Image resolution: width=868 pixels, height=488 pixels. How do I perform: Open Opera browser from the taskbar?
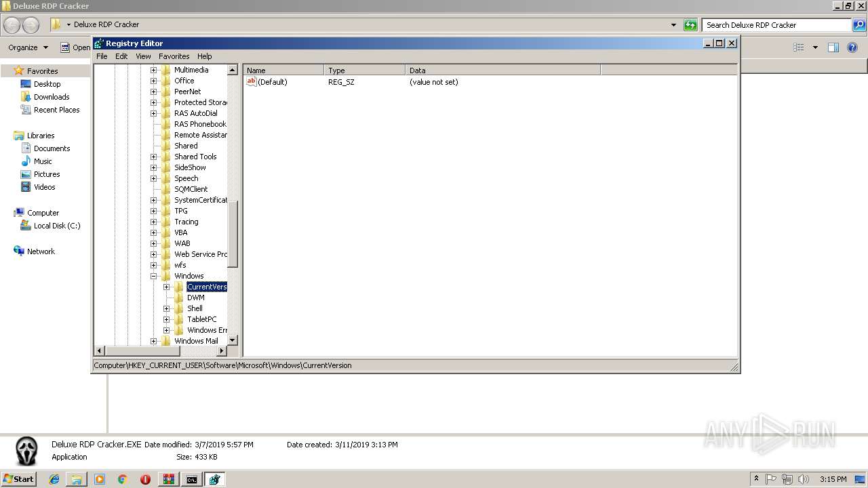tap(145, 479)
